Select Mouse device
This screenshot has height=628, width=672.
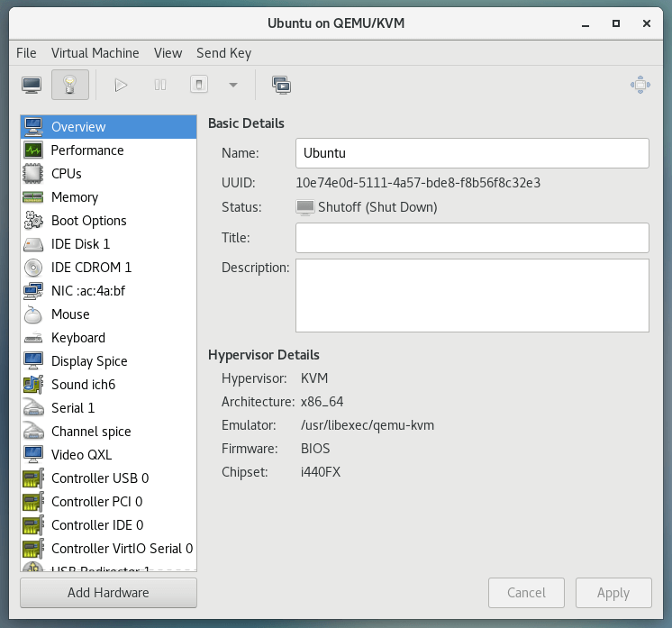tap(108, 314)
